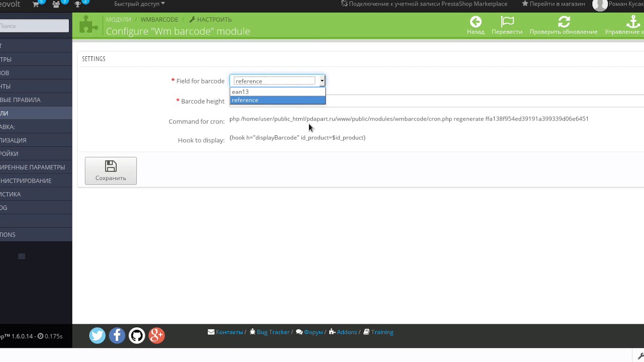The width and height of the screenshot is (644, 362).
Task: Click the displayBarcode hook code text
Action: pos(297,138)
